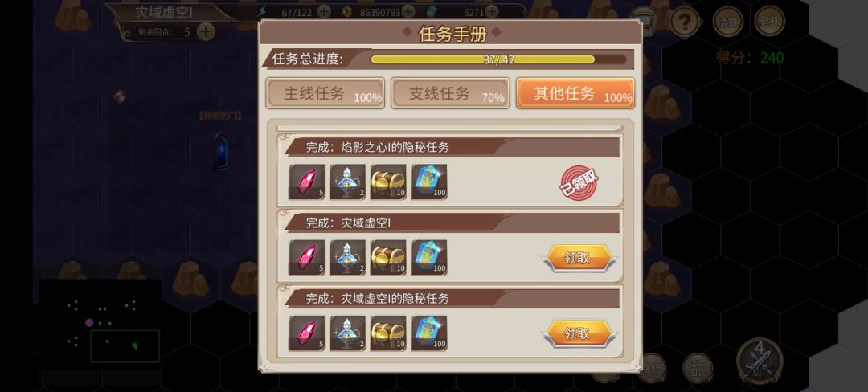Switch to the 主线任务 tab

tap(325, 93)
